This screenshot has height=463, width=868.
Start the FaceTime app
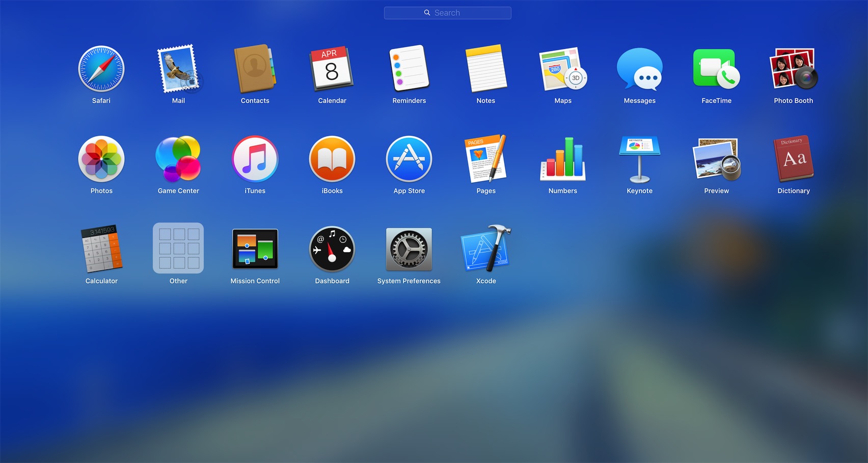tap(716, 69)
